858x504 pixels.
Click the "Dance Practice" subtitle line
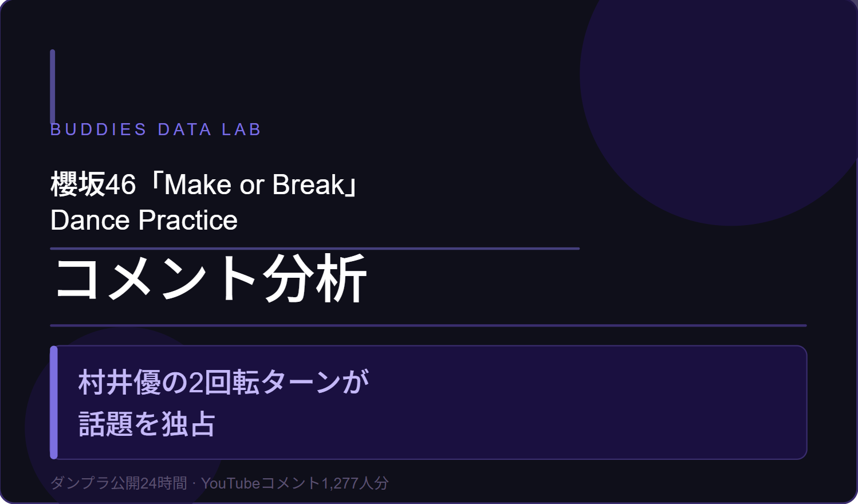coord(144,220)
